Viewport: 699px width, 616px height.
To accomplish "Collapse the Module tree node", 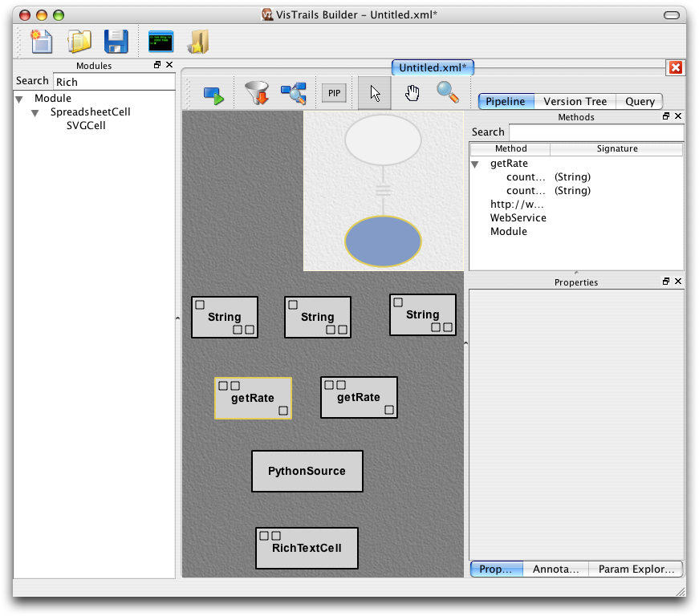I will tap(19, 99).
